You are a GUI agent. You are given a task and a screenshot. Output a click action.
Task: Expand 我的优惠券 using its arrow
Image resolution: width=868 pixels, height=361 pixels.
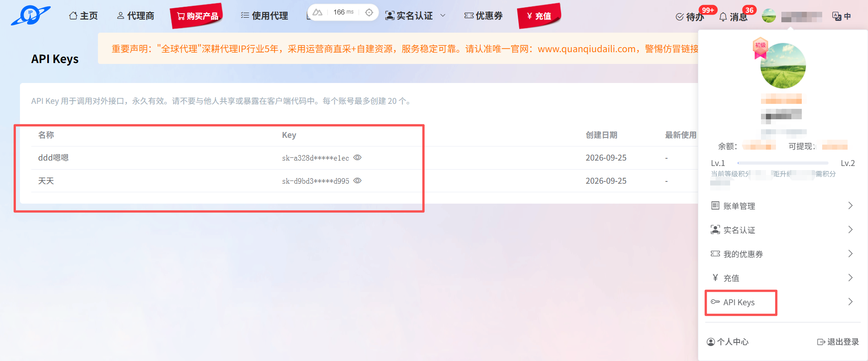(850, 254)
